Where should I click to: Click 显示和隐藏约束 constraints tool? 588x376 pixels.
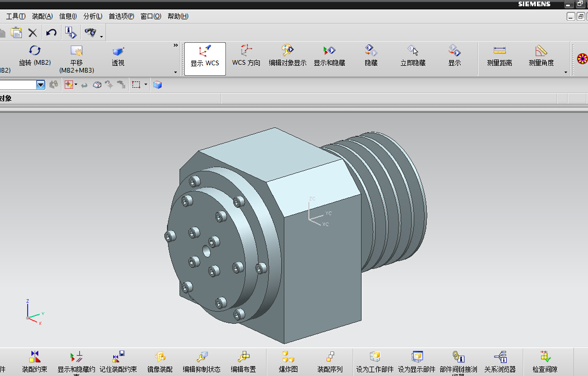point(76,362)
